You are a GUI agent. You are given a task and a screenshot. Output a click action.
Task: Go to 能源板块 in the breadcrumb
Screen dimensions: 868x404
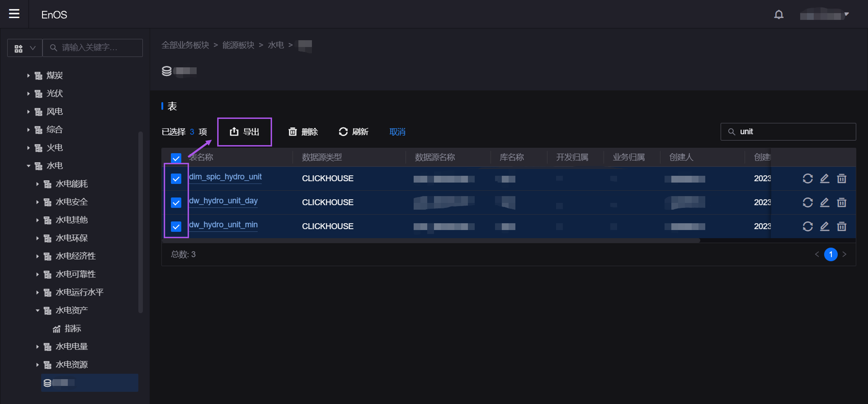[238, 45]
